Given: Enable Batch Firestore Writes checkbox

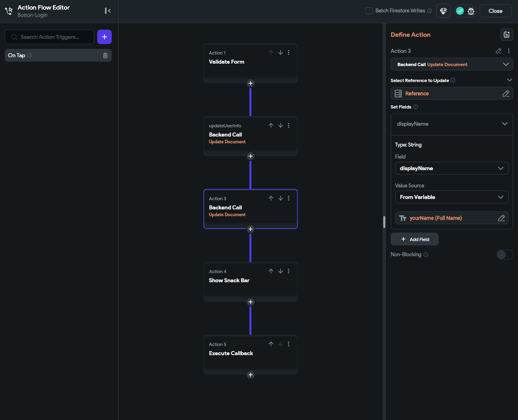Looking at the screenshot, I should pos(369,11).
